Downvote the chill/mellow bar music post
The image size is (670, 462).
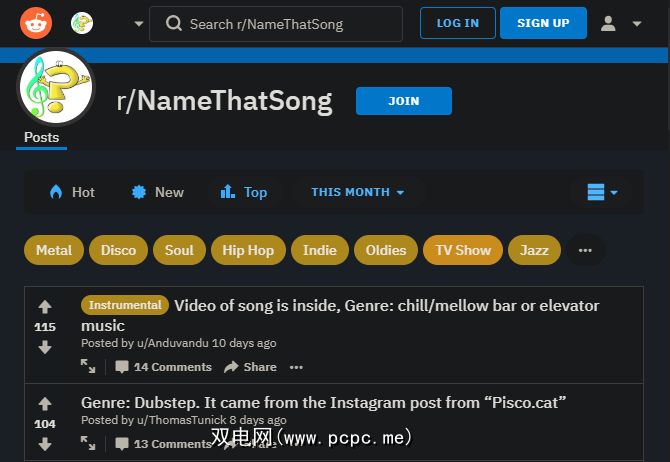[45, 347]
